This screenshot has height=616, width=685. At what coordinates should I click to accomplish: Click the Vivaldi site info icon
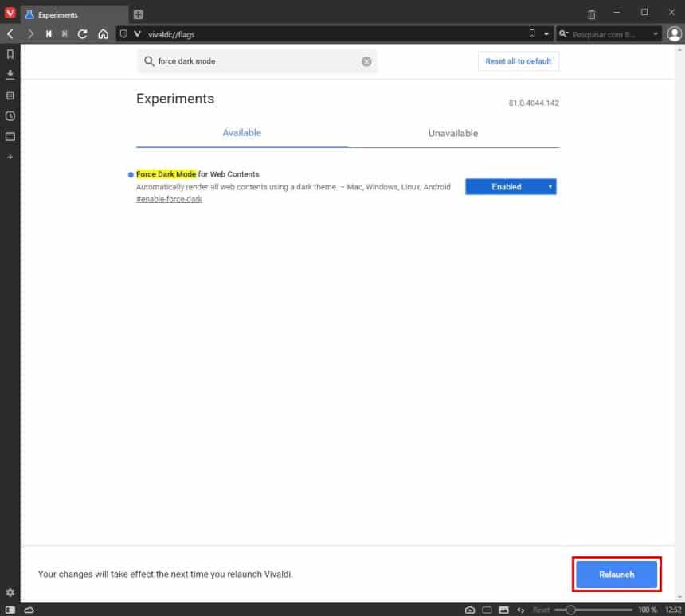[x=137, y=34]
